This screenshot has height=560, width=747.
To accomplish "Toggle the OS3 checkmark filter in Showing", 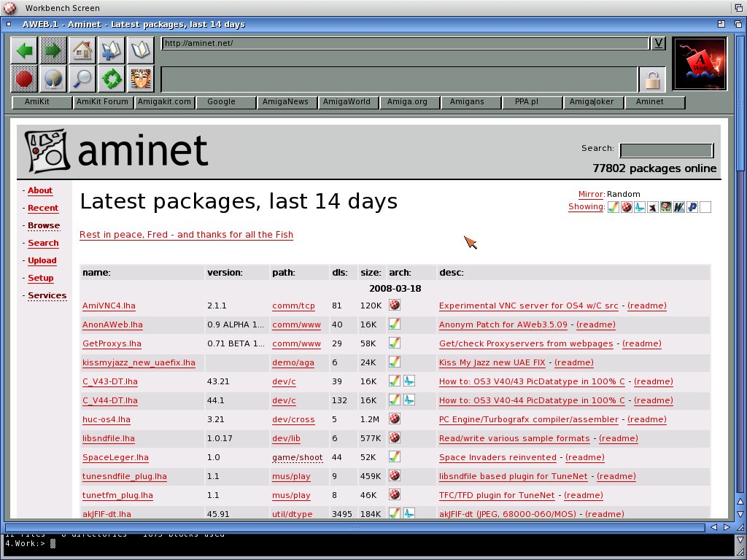I will coord(613,207).
